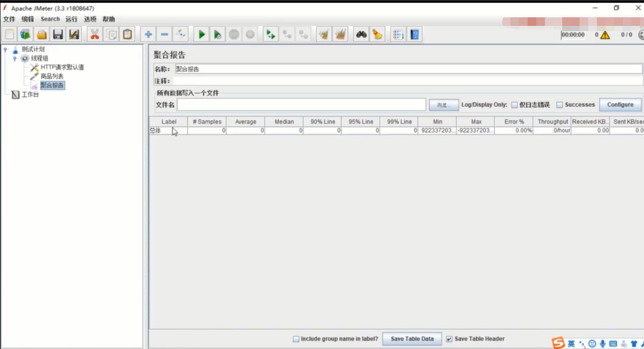The image size is (644, 349).
Task: Collapse all tree nodes with minus icon
Action: coord(164,35)
